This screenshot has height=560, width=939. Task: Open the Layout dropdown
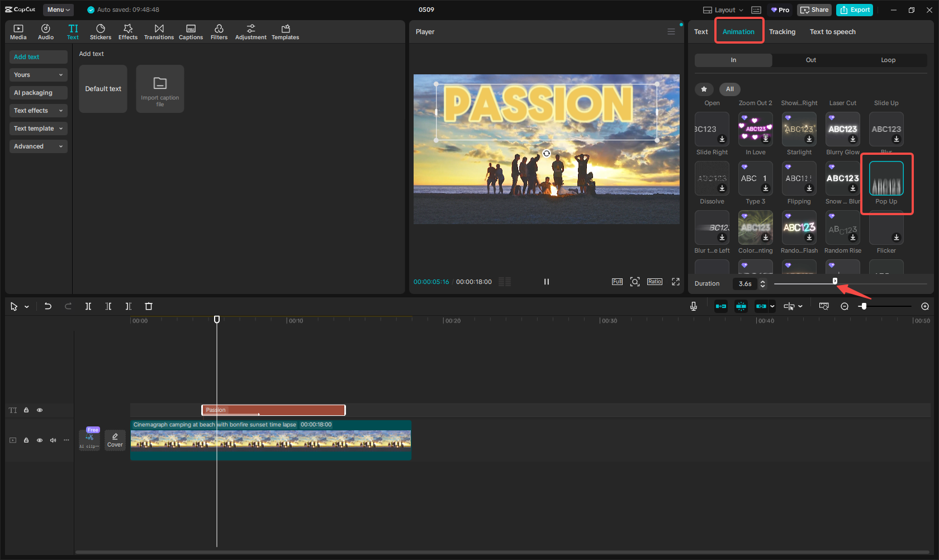pos(722,10)
